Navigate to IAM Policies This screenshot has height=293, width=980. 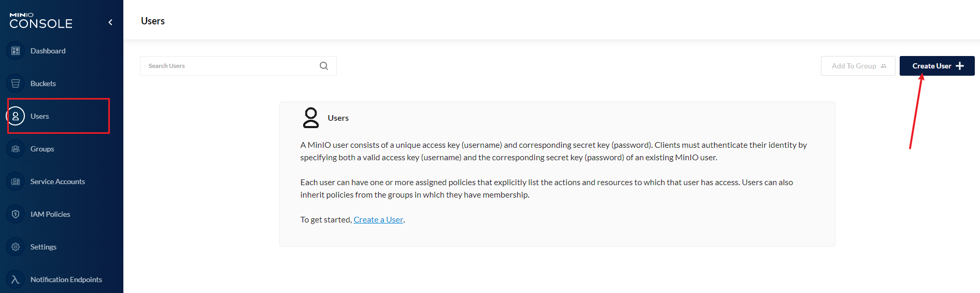pyautogui.click(x=50, y=214)
